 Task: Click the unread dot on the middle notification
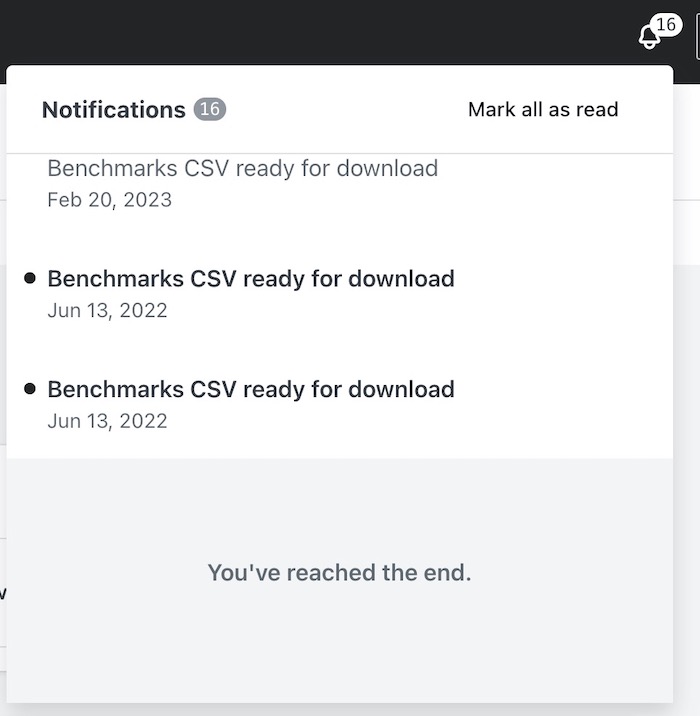point(30,279)
